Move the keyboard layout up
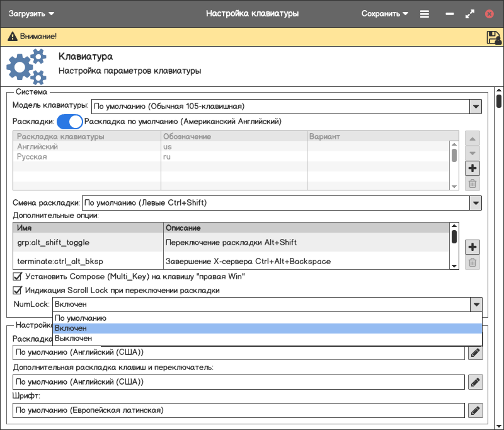The width and height of the screenshot is (504, 430). pos(472,138)
